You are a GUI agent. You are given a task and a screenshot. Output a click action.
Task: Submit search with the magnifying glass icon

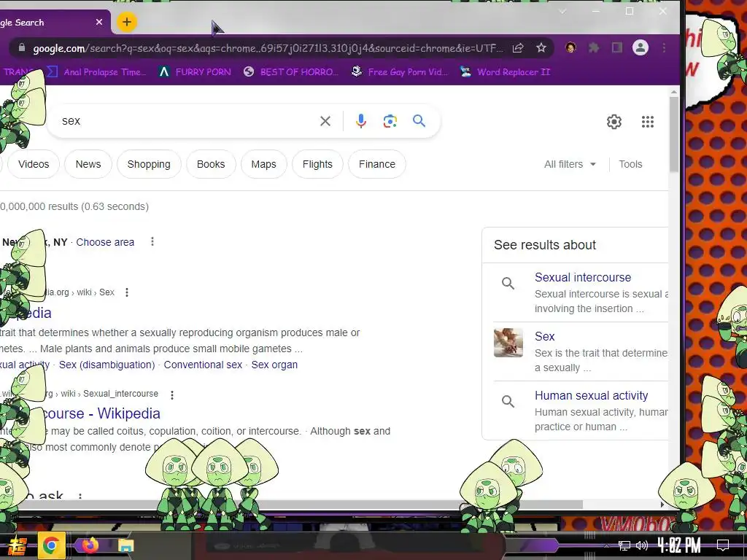(x=419, y=121)
